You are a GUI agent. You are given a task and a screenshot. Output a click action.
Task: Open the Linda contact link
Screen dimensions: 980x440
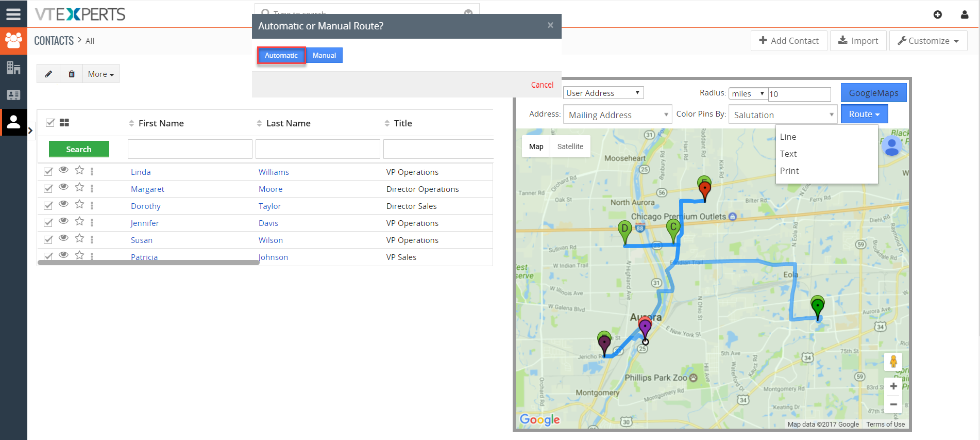pos(141,172)
